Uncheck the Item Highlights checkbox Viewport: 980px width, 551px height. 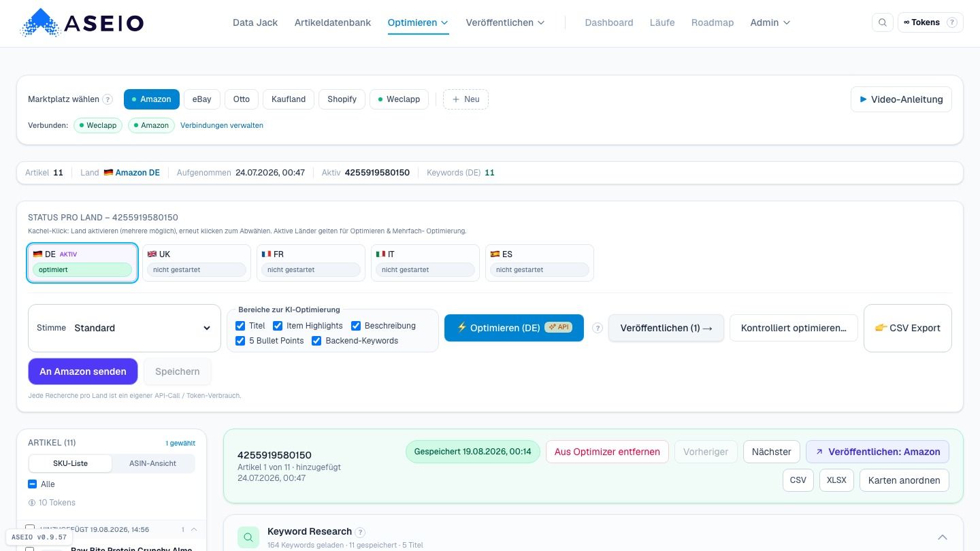[x=278, y=326]
